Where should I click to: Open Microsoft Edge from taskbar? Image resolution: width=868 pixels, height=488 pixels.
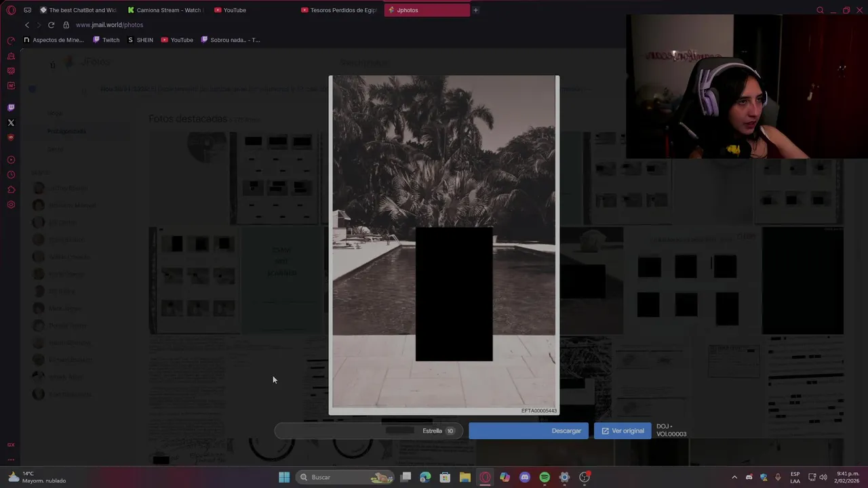click(425, 477)
